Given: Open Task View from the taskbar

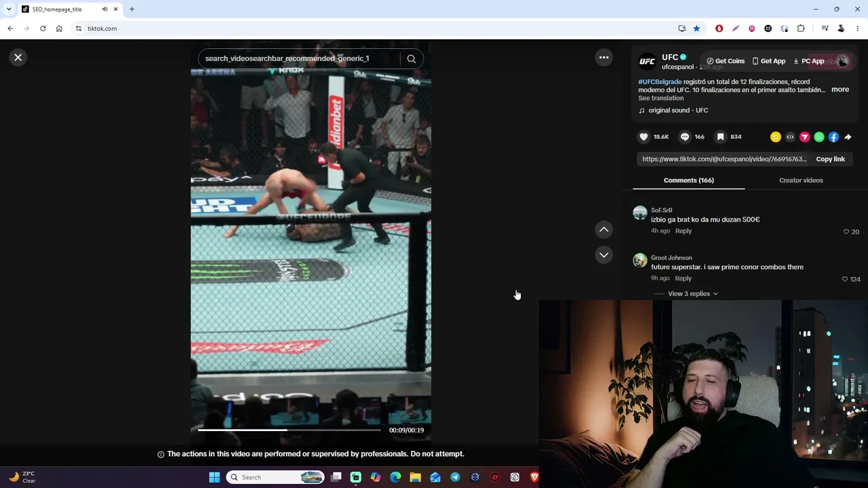Looking at the screenshot, I should [336, 477].
